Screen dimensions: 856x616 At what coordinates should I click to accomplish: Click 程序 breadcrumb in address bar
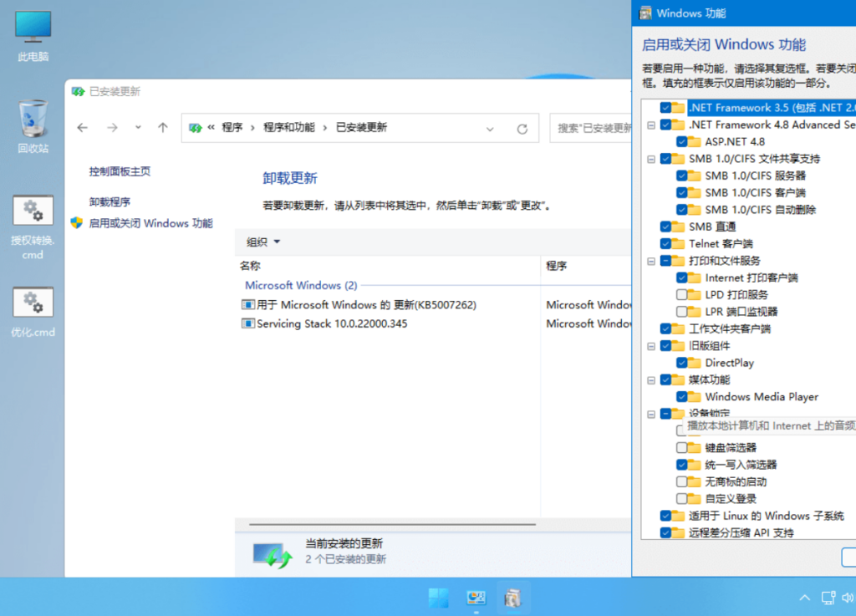pyautogui.click(x=232, y=128)
